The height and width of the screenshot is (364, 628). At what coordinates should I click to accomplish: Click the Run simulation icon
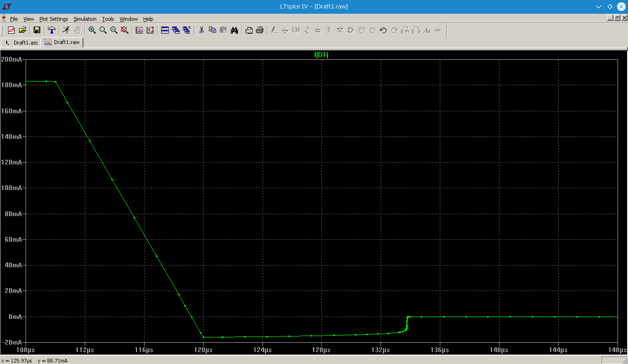66,30
